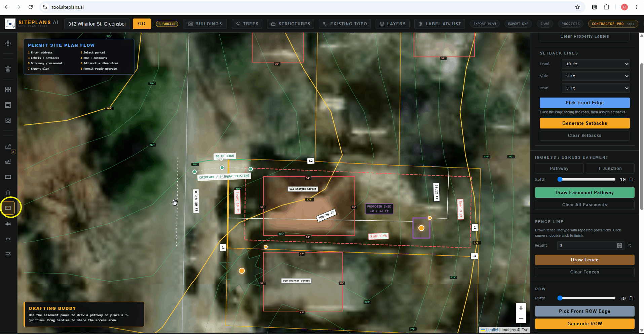Click Export DXF button
This screenshot has height=334, width=644.
(x=518, y=24)
